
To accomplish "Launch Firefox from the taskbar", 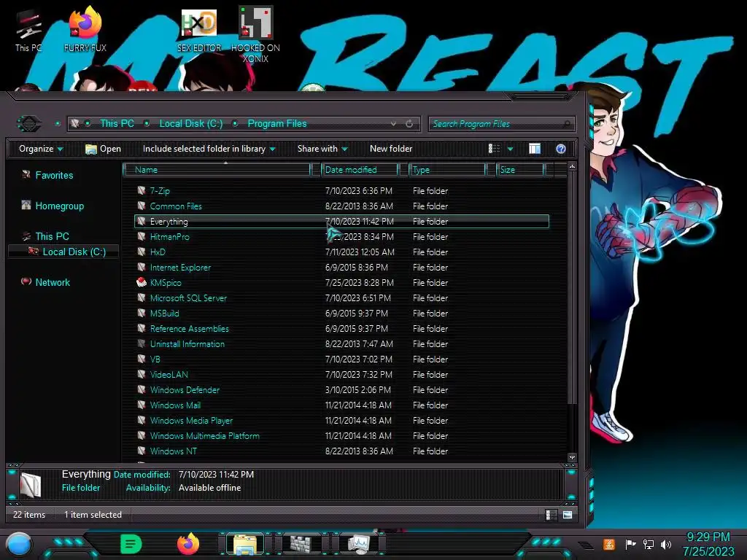I will (x=188, y=544).
